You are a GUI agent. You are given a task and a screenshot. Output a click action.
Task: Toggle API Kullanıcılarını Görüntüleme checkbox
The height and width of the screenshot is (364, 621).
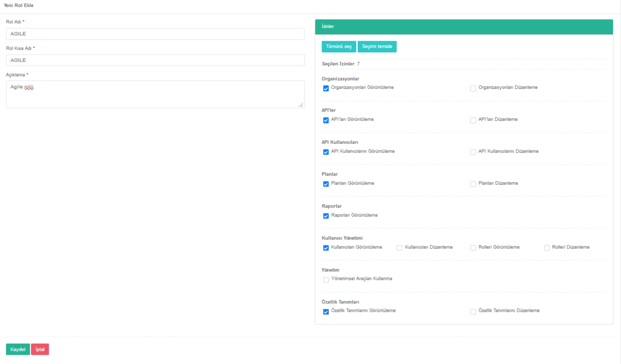[326, 152]
